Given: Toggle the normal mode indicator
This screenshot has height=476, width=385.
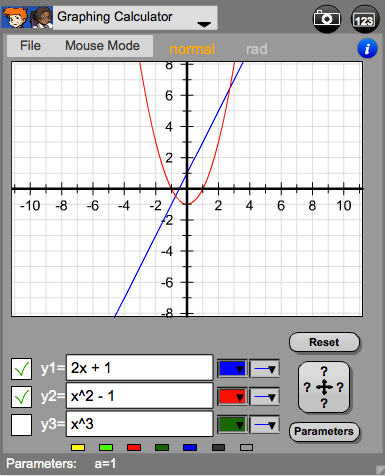Looking at the screenshot, I should (192, 49).
